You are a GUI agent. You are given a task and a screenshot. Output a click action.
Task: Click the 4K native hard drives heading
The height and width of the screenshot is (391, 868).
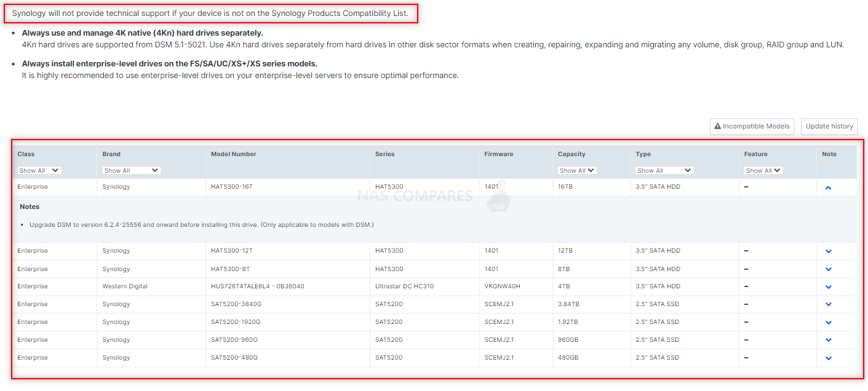[142, 33]
